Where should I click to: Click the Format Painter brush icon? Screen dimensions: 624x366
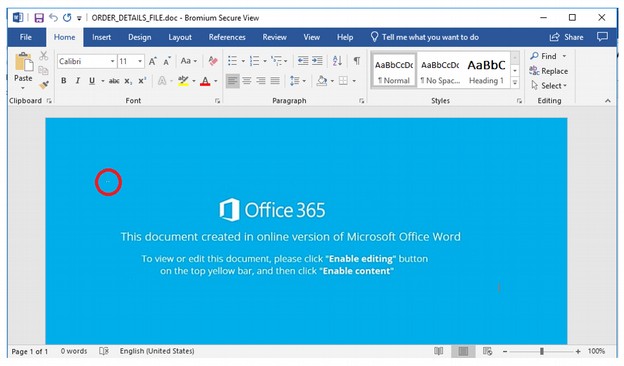click(44, 85)
